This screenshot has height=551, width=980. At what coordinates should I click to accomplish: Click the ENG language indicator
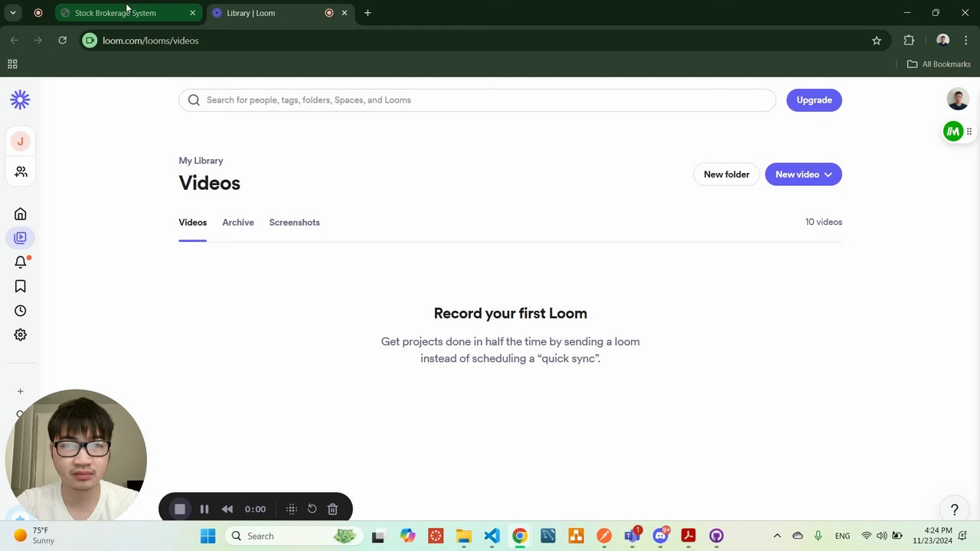click(842, 536)
